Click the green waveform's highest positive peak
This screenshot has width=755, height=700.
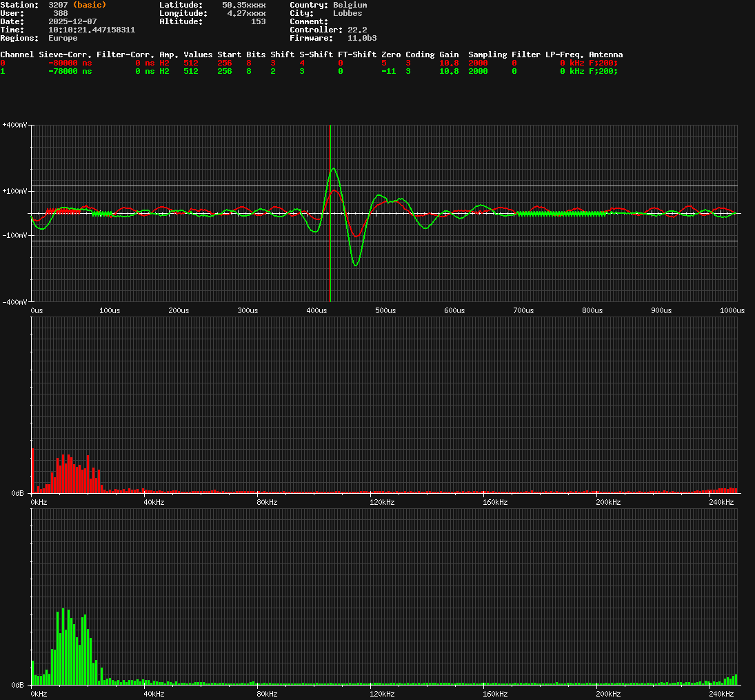(x=334, y=168)
